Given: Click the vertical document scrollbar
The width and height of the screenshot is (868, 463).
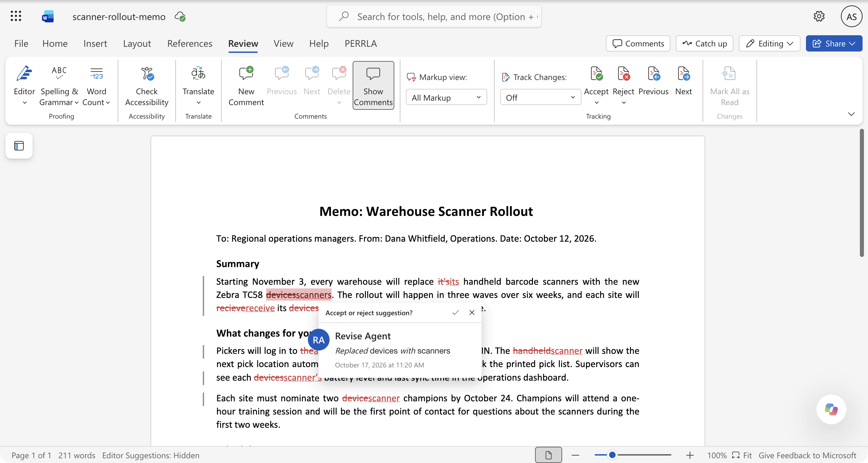Looking at the screenshot, I should coord(862,193).
